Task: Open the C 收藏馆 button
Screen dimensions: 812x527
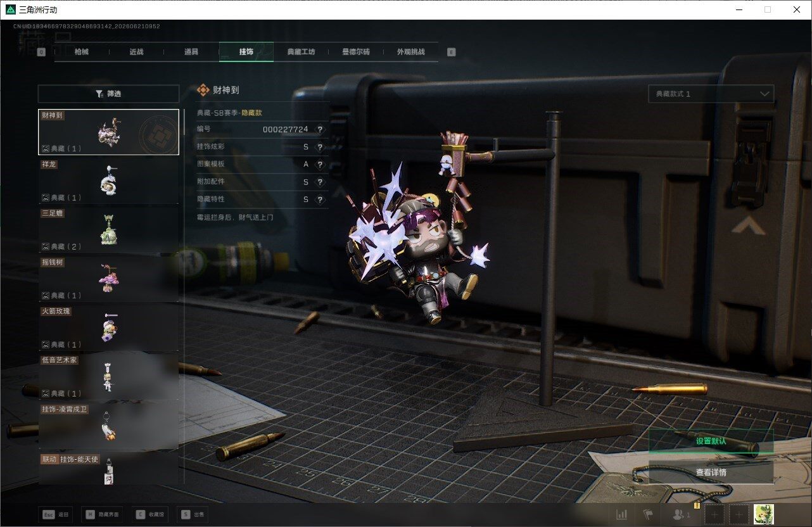Action: pos(150,515)
